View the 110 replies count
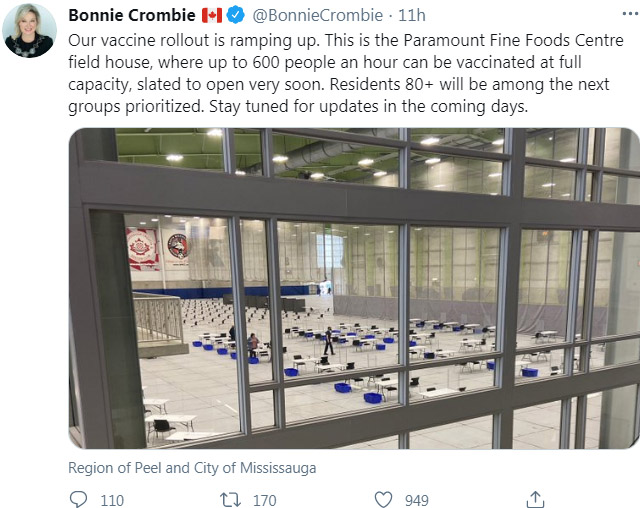The width and height of the screenshot is (640, 508). (x=112, y=499)
